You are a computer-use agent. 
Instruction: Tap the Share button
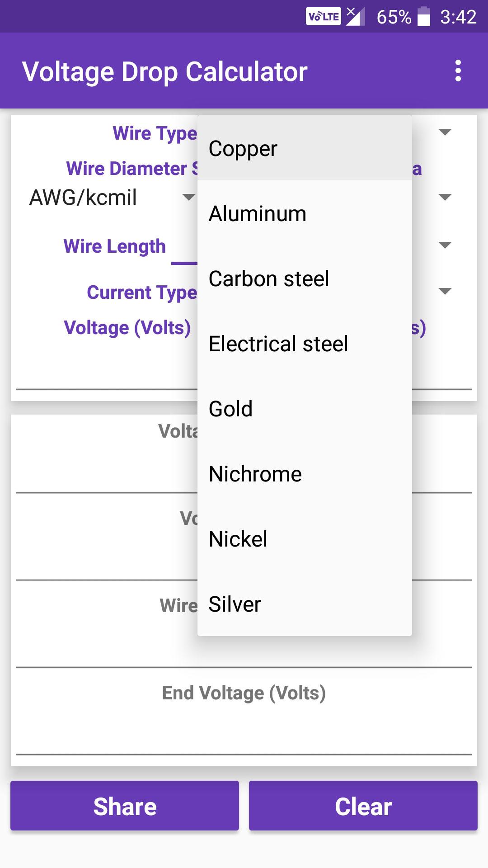pyautogui.click(x=125, y=806)
